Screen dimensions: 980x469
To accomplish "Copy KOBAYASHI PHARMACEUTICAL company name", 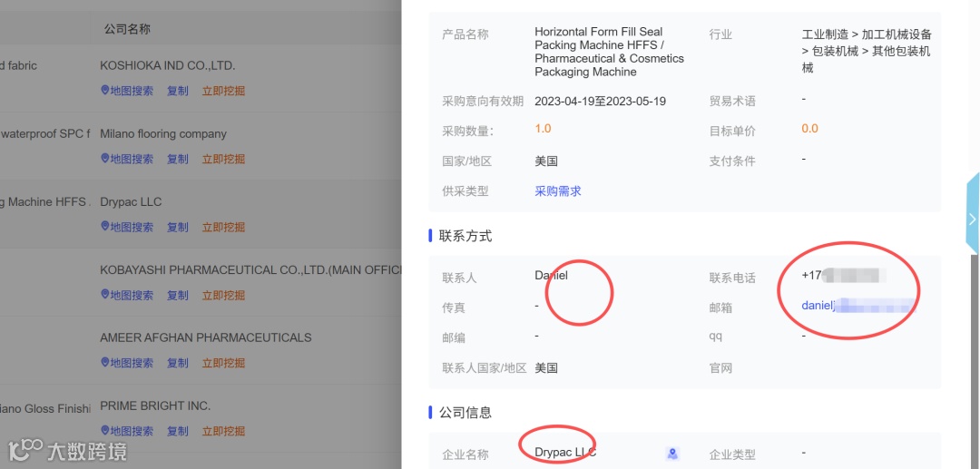I will click(178, 295).
